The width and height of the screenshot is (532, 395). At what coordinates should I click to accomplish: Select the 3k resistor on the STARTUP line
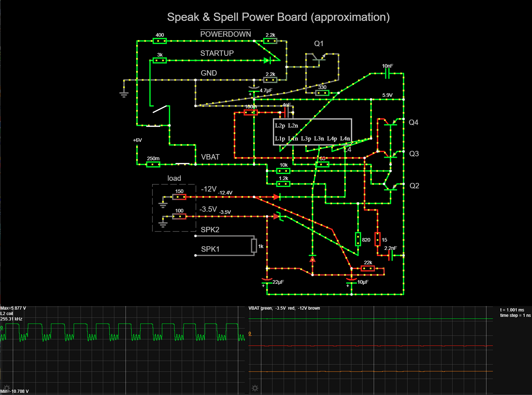point(160,60)
